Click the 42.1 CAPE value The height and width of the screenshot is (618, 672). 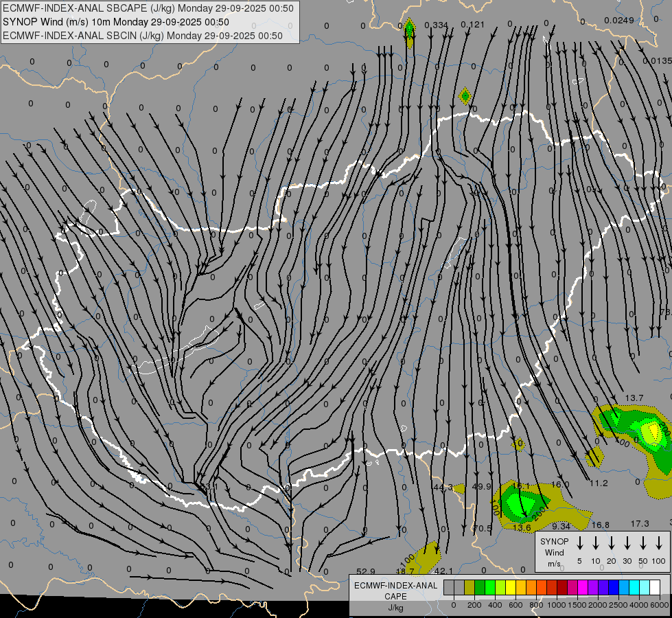click(x=443, y=571)
